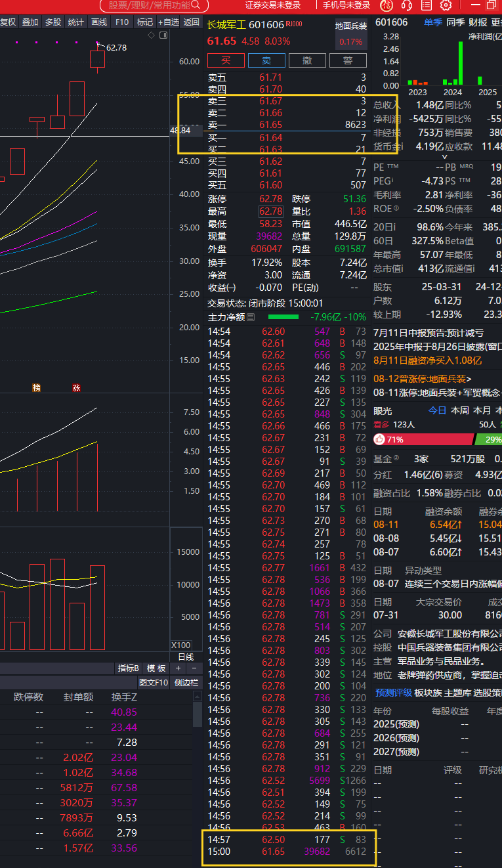
Task: Click the circled 2 icon beside 基金
Action: pyautogui.click(x=396, y=458)
